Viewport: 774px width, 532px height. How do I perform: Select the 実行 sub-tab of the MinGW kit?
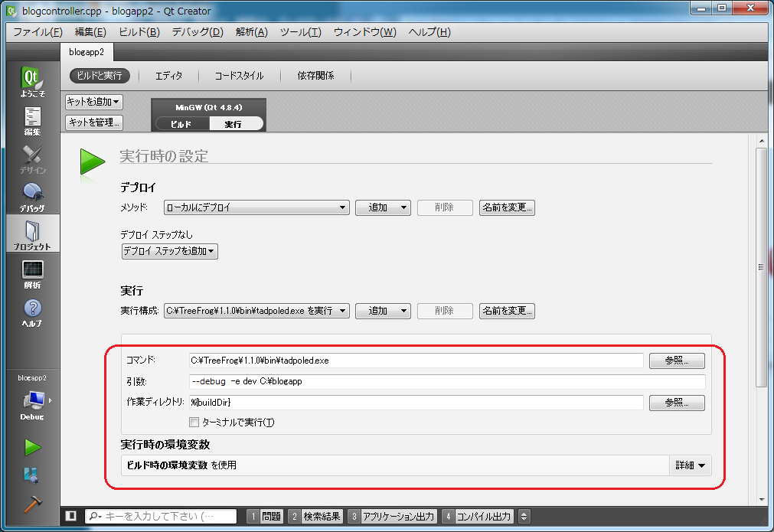point(236,124)
